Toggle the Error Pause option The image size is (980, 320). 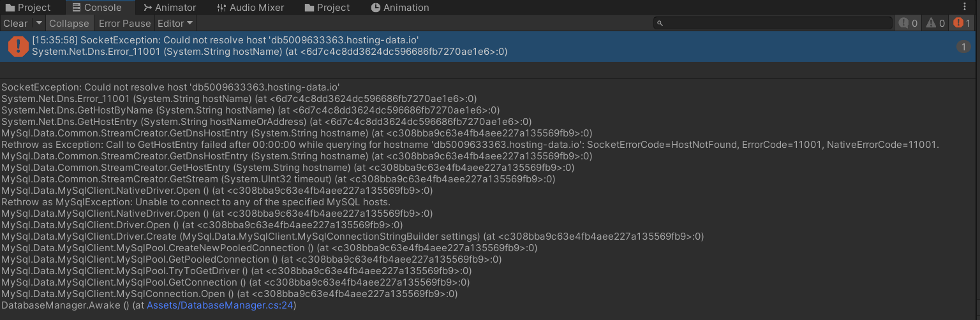click(x=125, y=23)
